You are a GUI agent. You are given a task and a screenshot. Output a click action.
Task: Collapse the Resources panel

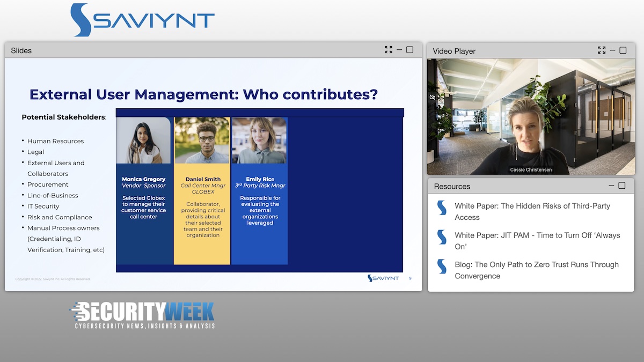coord(612,186)
